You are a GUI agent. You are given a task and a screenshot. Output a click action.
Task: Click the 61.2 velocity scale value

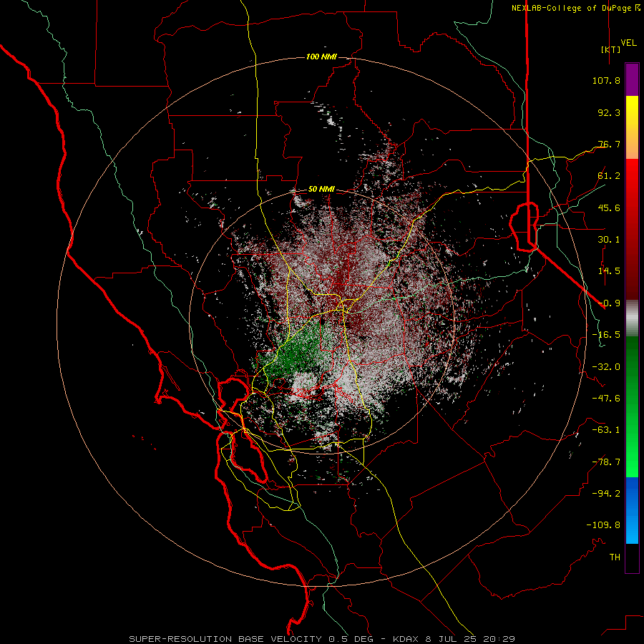click(x=609, y=176)
